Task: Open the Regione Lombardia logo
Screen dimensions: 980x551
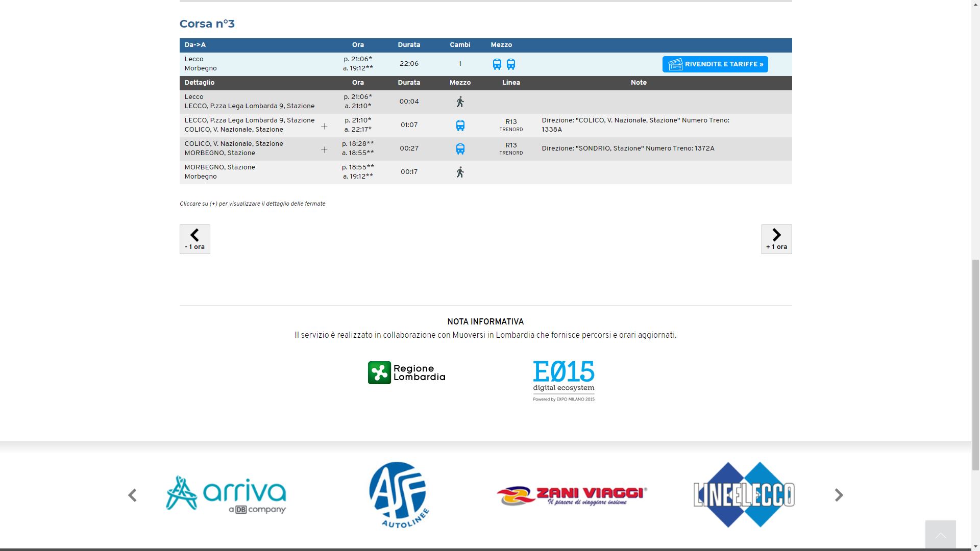Action: 406,373
